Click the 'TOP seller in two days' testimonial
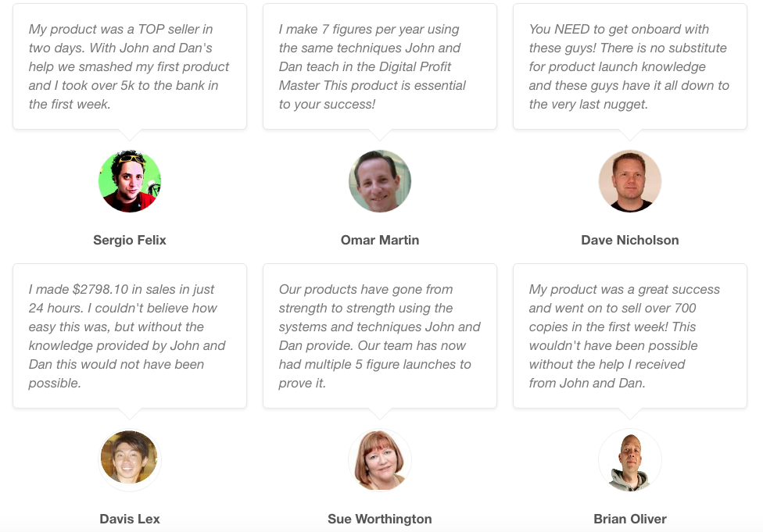This screenshot has height=532, width=763. [130, 66]
